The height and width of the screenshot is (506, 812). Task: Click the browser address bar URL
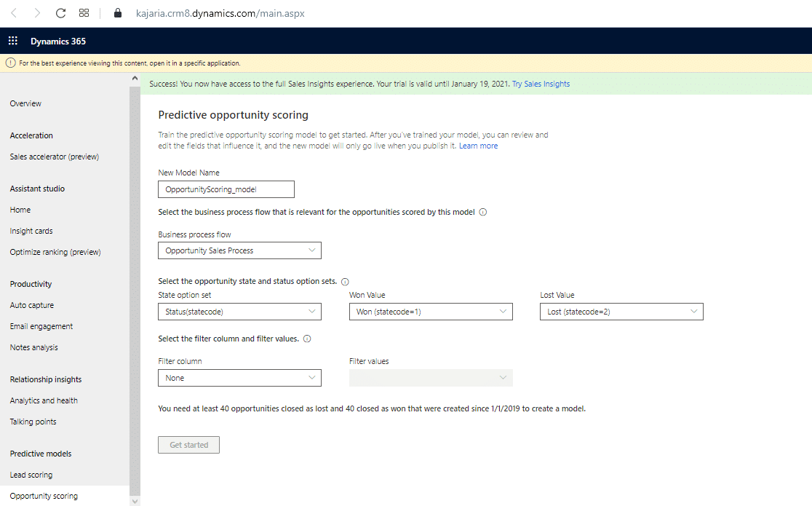220,14
